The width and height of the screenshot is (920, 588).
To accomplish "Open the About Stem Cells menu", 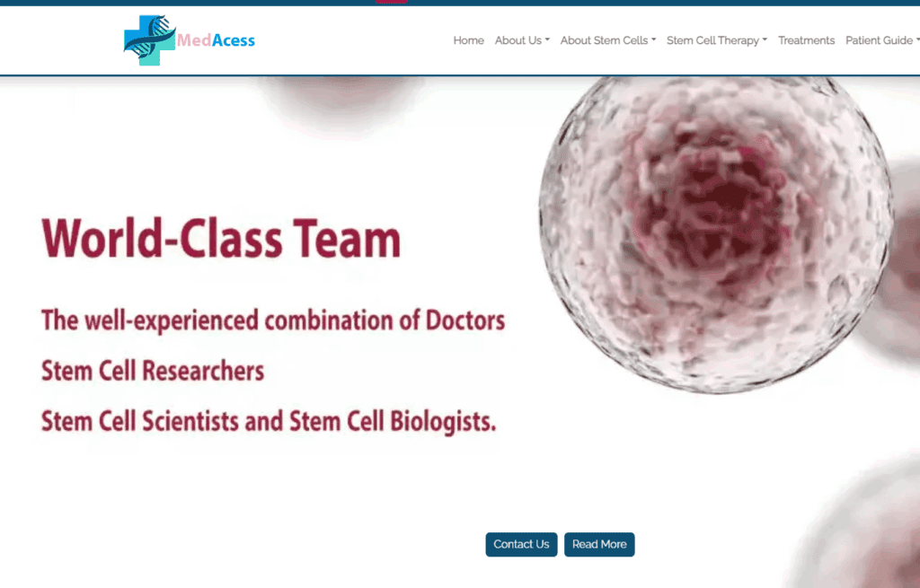I will (x=604, y=40).
